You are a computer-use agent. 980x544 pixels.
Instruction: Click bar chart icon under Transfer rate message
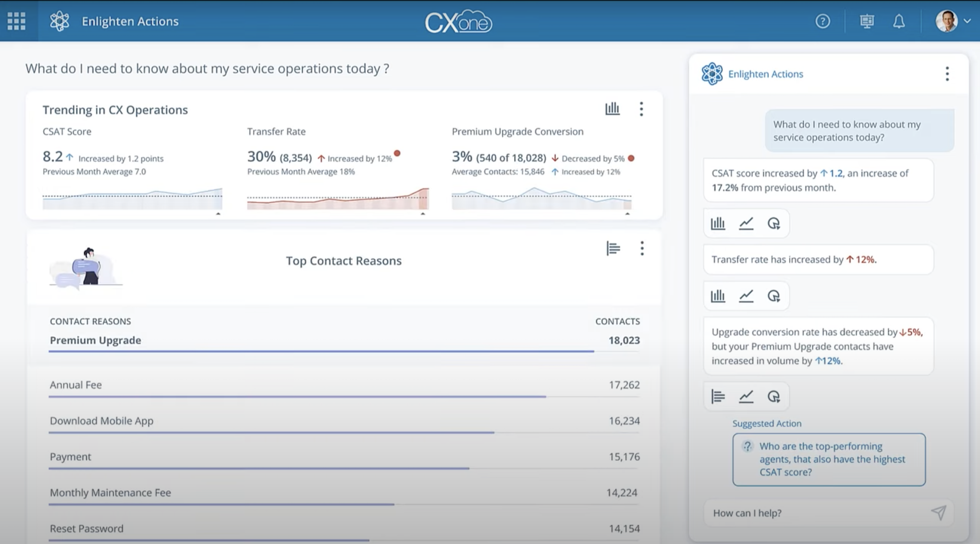[x=718, y=296]
